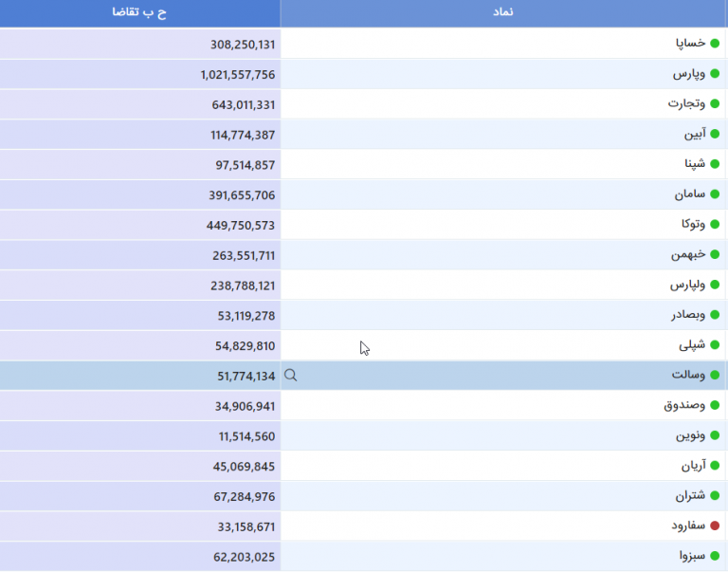The width and height of the screenshot is (728, 572).
Task: Select the سبزوا symbol name
Action: pos(692,556)
